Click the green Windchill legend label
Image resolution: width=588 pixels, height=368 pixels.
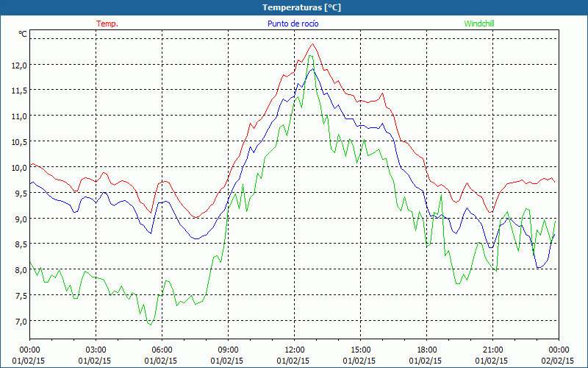click(479, 24)
